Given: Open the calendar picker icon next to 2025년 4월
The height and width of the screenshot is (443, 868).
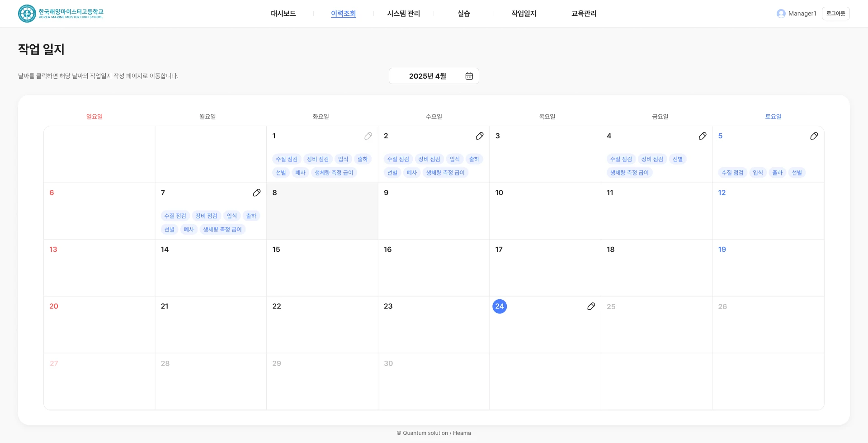Looking at the screenshot, I should coord(469,76).
